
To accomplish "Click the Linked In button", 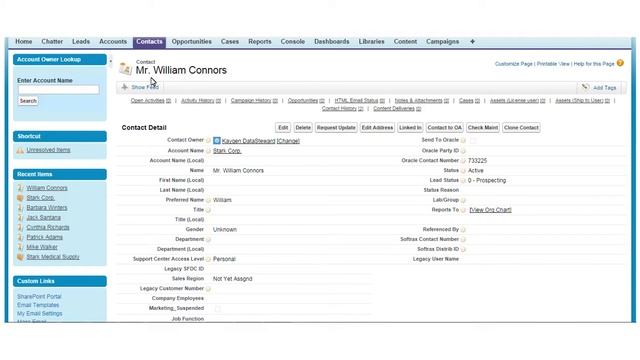I will [410, 128].
